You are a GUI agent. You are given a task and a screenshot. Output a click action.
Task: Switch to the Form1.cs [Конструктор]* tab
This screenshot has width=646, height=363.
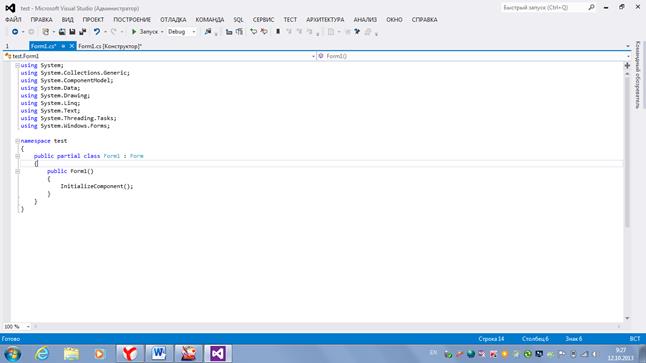tap(110, 46)
